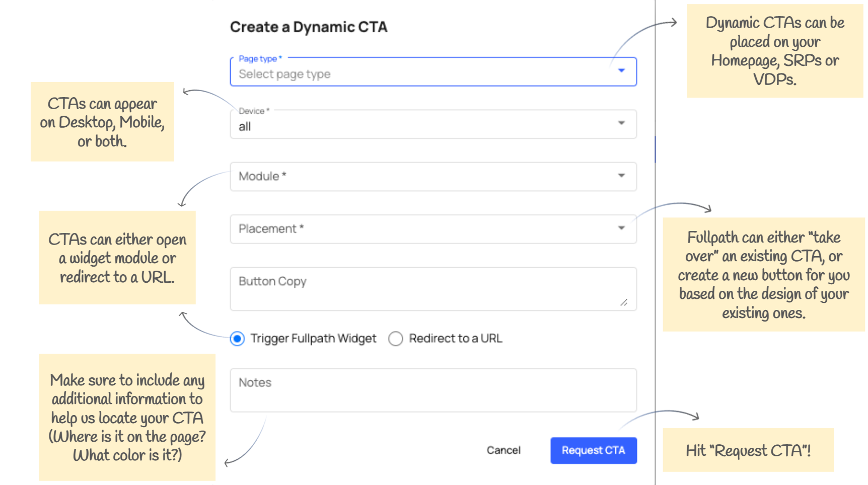Click the Placement field's caret arrow
Image resolution: width=868 pixels, height=485 pixels.
[621, 228]
